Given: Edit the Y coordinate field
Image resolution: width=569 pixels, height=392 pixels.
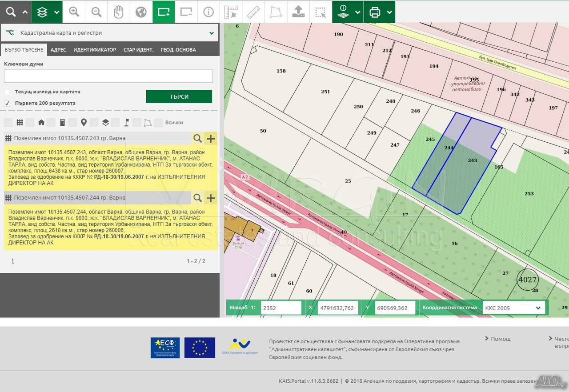Looking at the screenshot, I should [395, 308].
